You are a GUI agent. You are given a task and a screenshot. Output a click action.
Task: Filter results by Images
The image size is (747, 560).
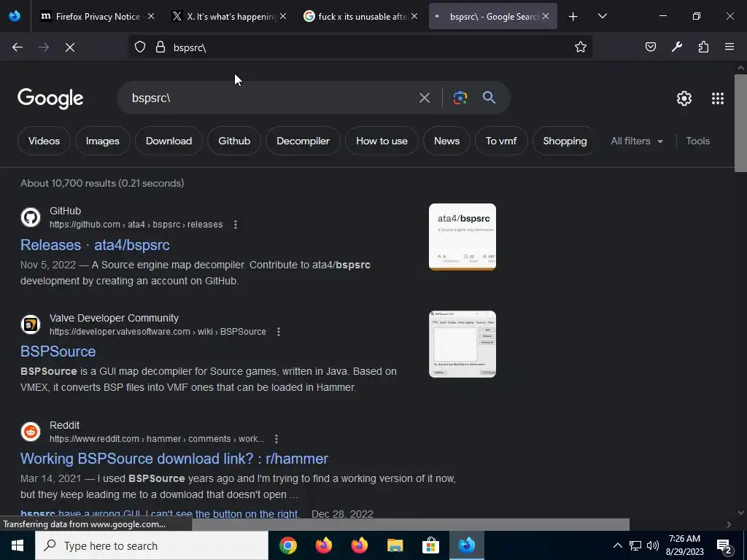pos(102,141)
